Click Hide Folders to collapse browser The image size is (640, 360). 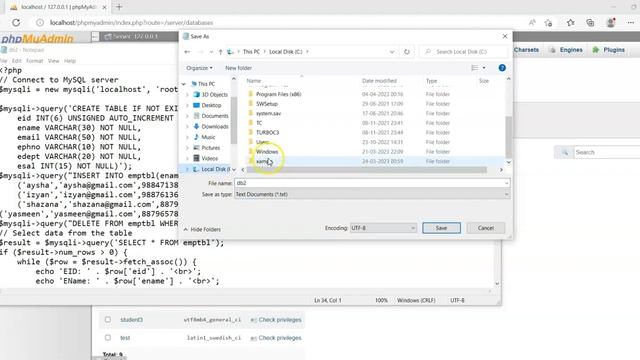202,229
